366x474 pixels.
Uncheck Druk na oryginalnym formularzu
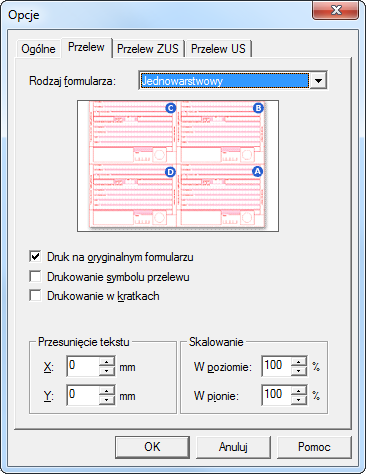click(x=35, y=257)
